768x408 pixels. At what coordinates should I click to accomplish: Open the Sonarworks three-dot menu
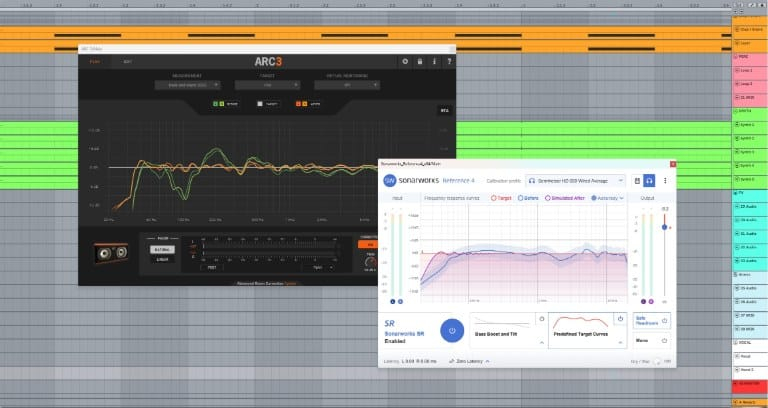pos(665,181)
